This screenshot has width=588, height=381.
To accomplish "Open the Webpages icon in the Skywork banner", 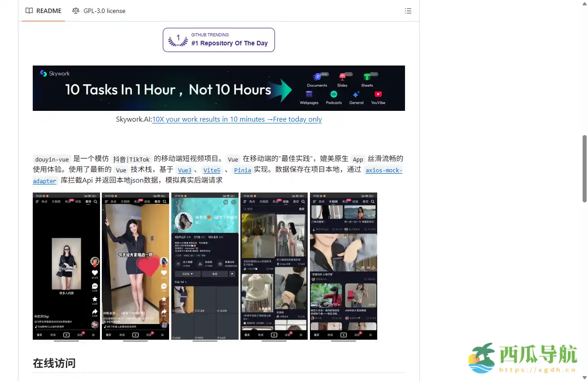I will pos(309,94).
